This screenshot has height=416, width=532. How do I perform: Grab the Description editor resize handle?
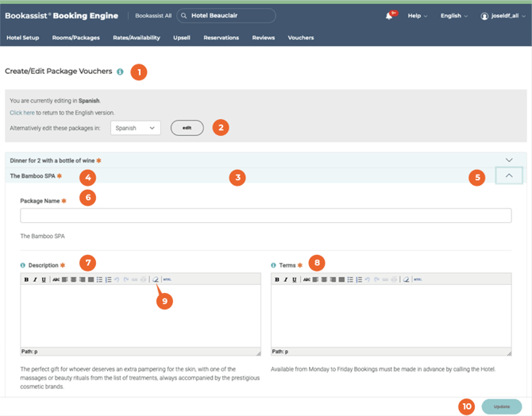tap(259, 353)
